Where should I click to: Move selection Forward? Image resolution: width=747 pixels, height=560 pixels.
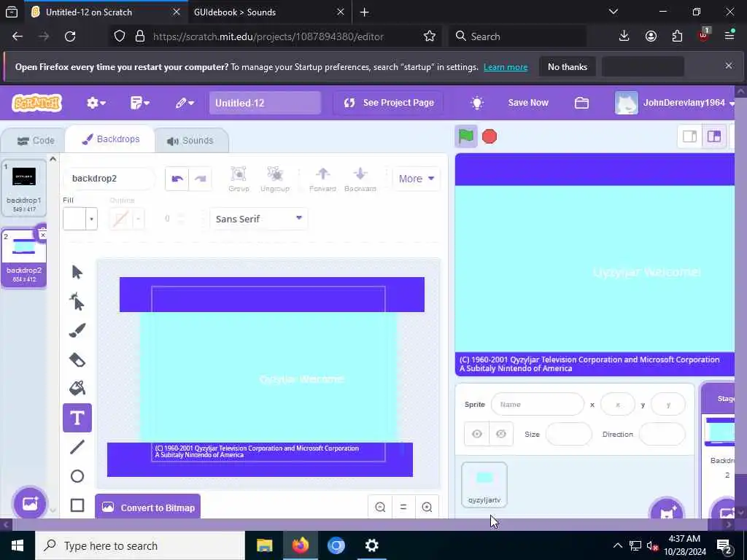(x=322, y=179)
